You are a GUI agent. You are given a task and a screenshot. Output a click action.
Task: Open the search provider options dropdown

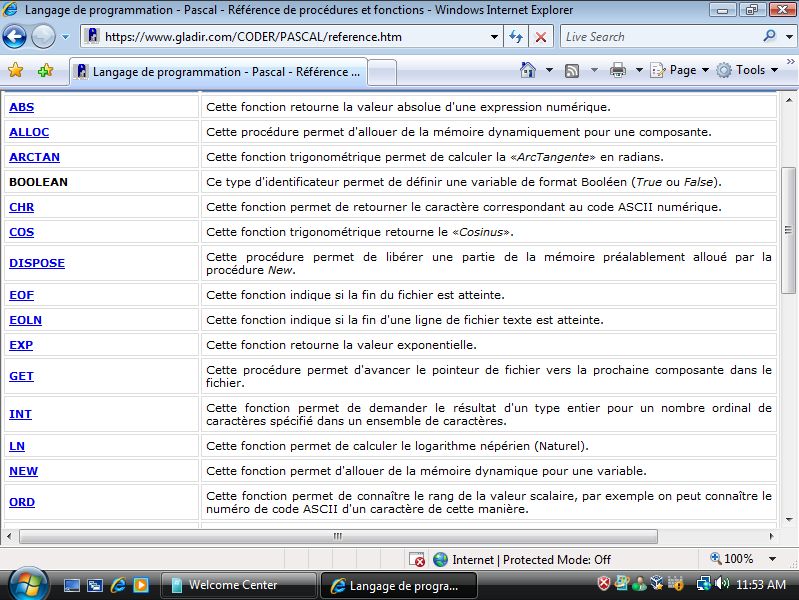(789, 37)
